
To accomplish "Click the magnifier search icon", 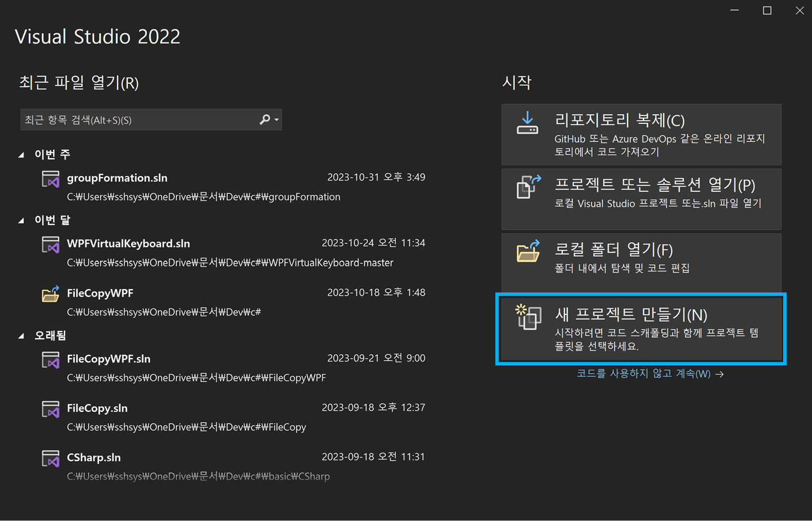I will coord(264,119).
